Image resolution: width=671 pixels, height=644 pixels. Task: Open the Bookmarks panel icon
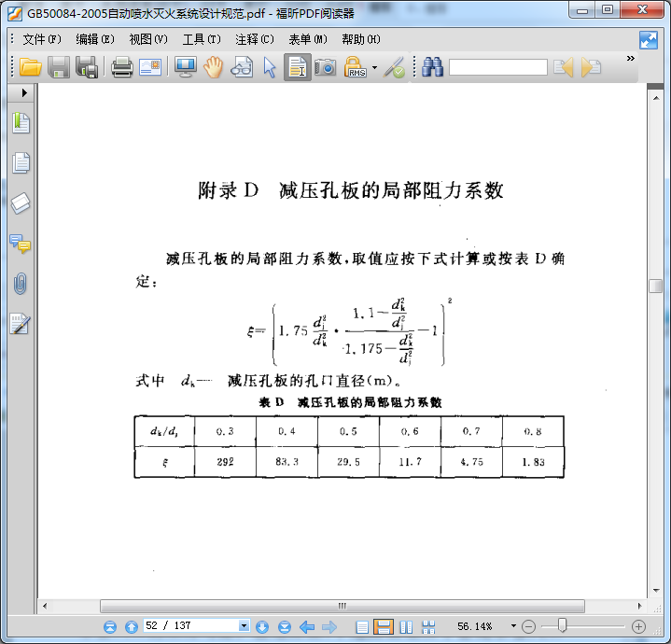(21, 123)
